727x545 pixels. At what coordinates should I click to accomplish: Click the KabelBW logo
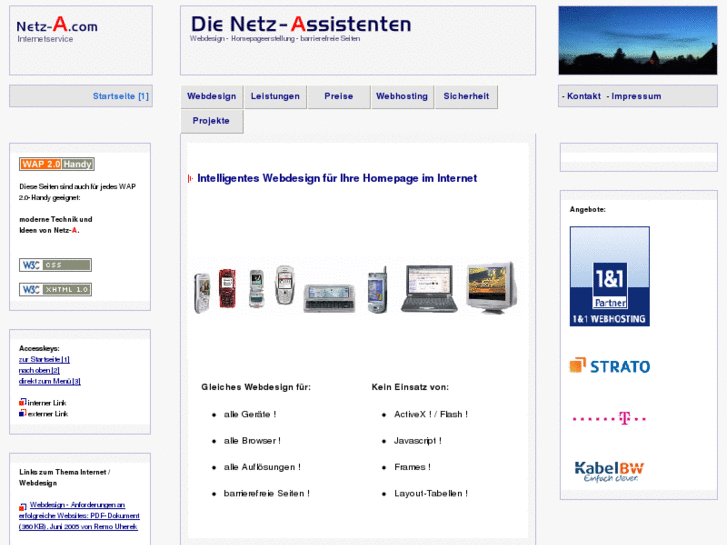point(609,472)
